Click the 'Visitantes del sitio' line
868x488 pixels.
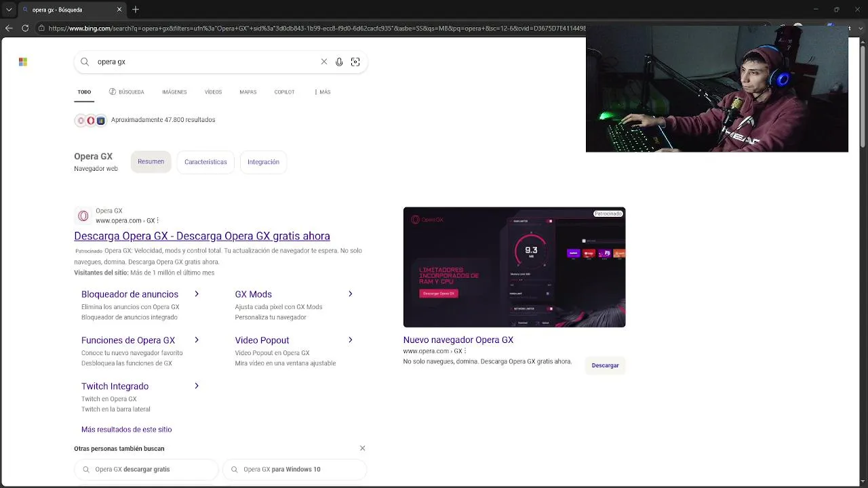(144, 273)
